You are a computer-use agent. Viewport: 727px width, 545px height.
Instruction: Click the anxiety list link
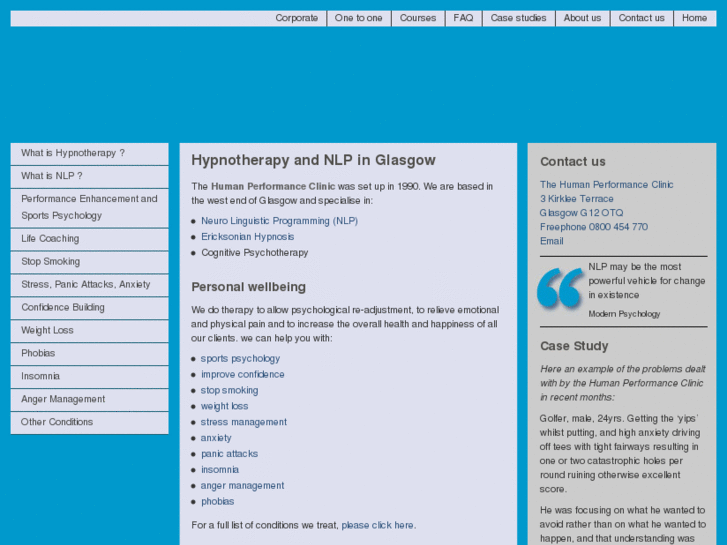tap(216, 438)
